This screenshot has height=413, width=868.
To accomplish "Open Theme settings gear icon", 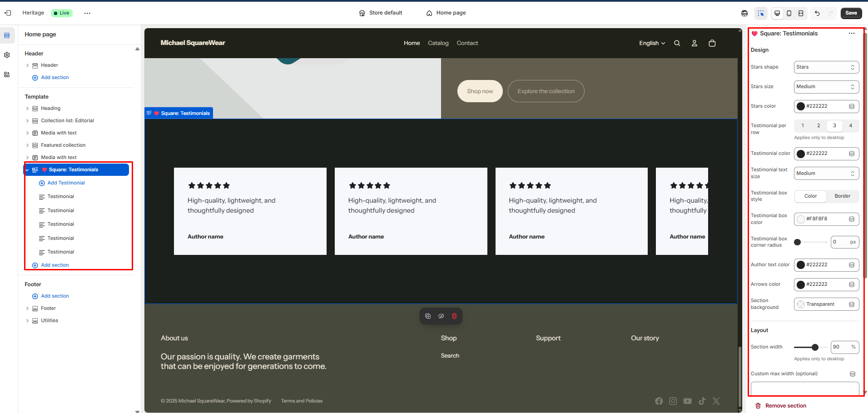I will pyautogui.click(x=7, y=55).
